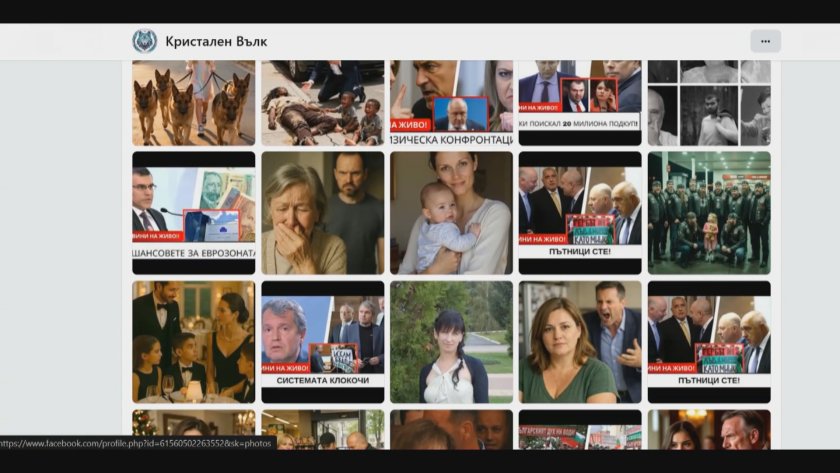Select dark-haired woman in park photo
This screenshot has width=840, height=473.
coord(451,341)
